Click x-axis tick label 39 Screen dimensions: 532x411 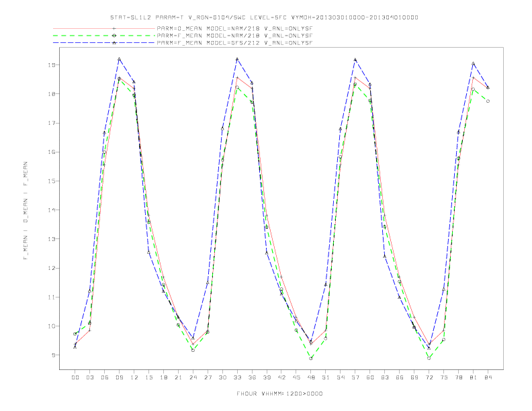tap(267, 377)
